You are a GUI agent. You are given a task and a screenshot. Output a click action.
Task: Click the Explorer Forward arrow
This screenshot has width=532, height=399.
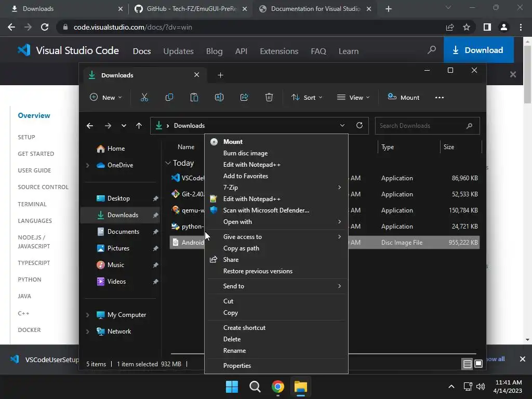click(x=108, y=126)
